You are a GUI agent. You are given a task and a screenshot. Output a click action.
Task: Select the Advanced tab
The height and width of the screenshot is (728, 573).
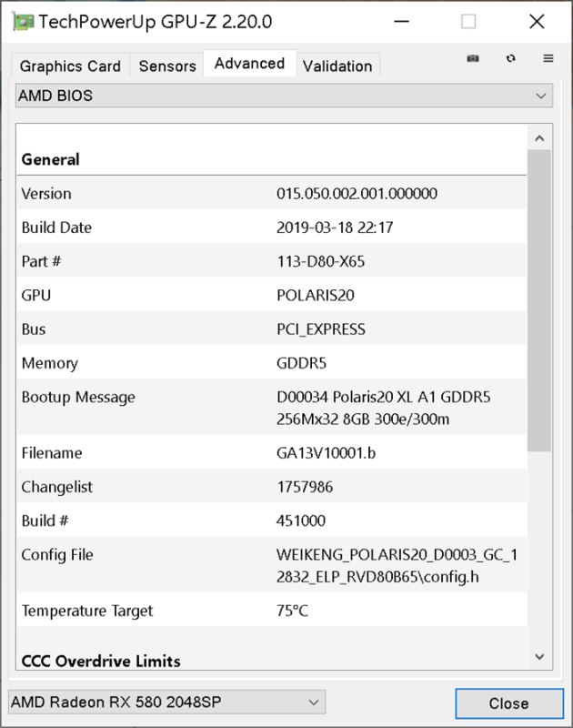pyautogui.click(x=249, y=64)
